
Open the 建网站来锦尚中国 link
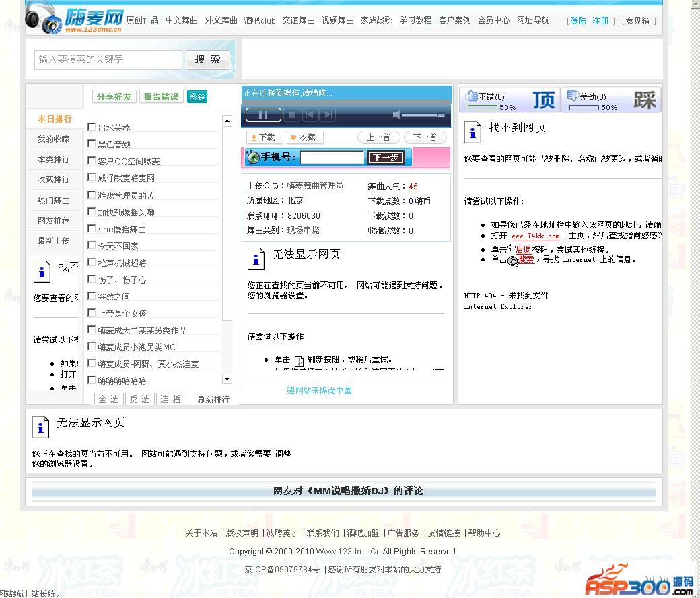pyautogui.click(x=319, y=391)
